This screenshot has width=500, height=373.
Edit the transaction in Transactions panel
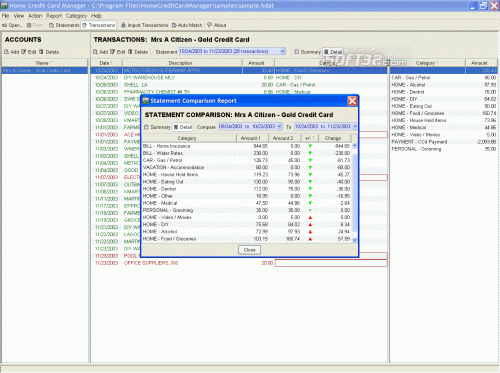click(118, 52)
